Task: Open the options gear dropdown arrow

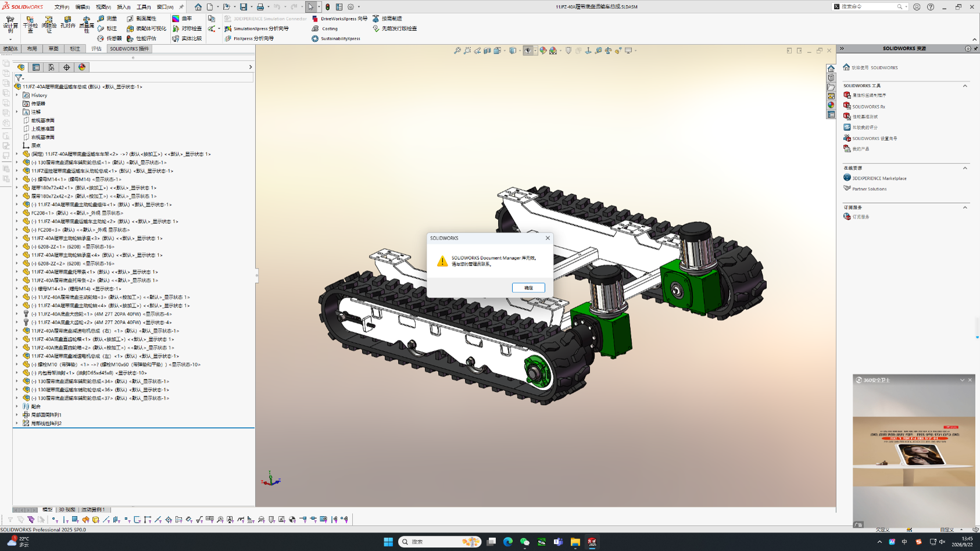Action: point(359,7)
